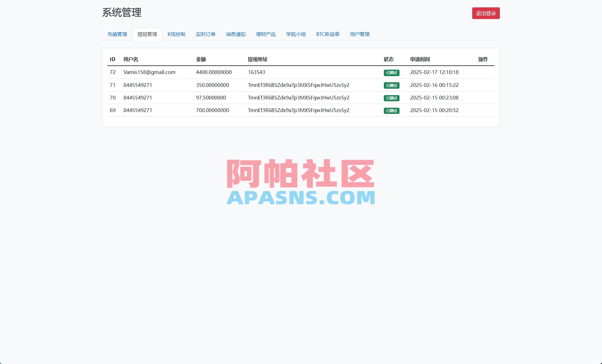Open the 消息通知 tab

(236, 34)
